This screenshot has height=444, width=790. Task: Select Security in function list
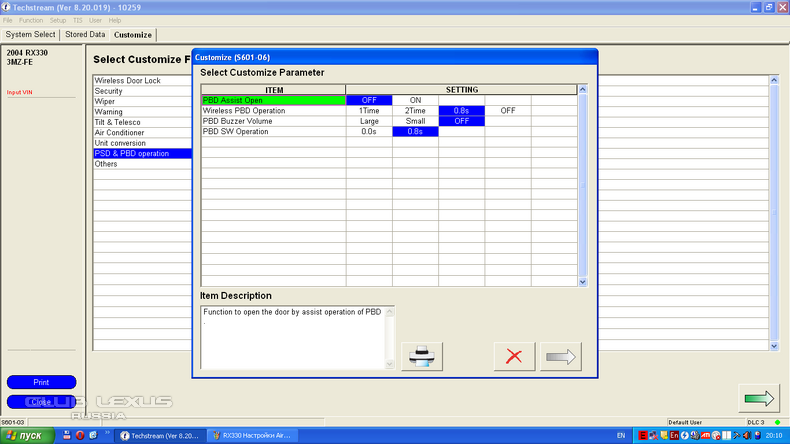(143, 91)
